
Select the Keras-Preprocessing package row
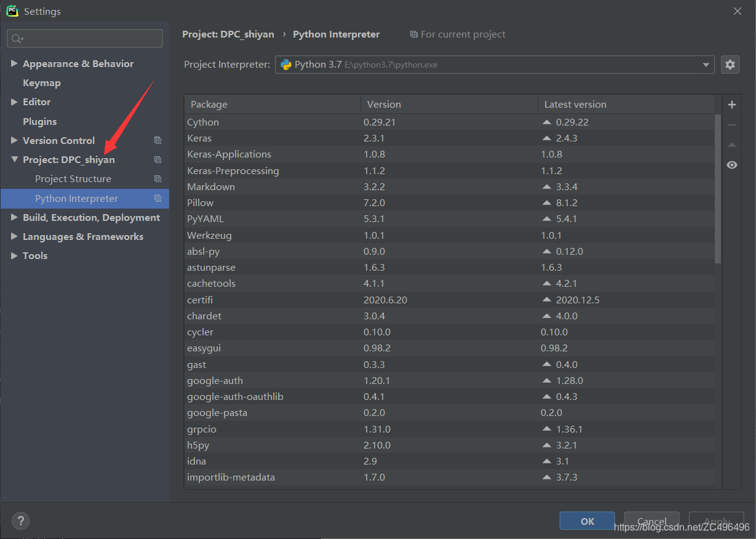[x=450, y=170]
